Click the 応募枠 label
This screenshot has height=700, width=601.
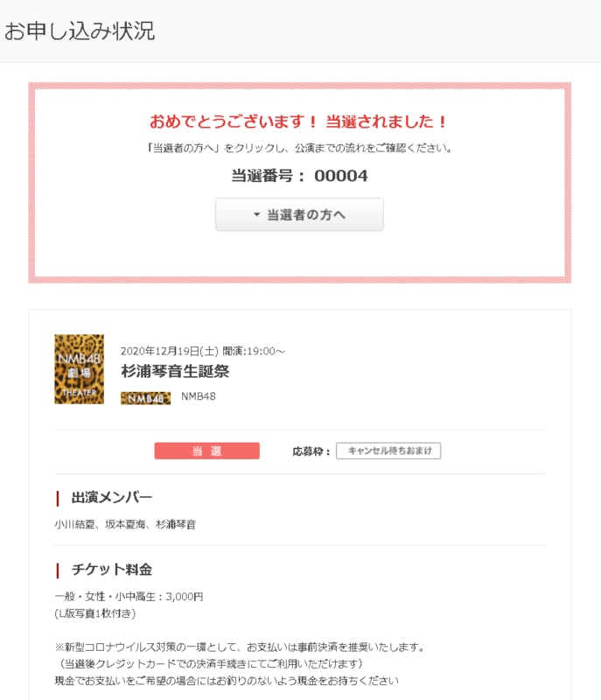311,451
